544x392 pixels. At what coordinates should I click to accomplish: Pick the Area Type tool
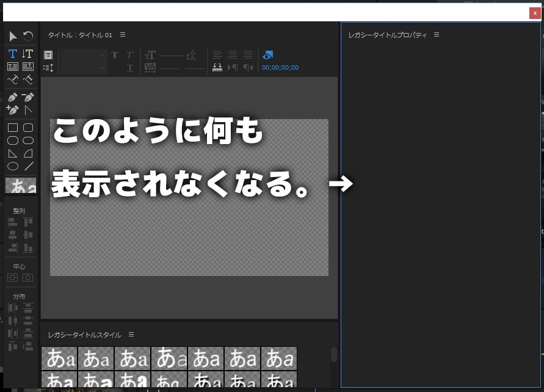[13, 67]
